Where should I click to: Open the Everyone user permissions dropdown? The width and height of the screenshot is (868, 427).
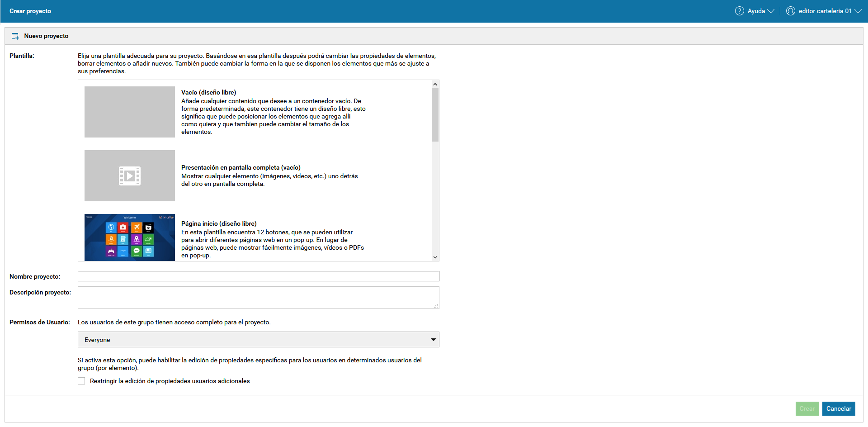(x=258, y=340)
